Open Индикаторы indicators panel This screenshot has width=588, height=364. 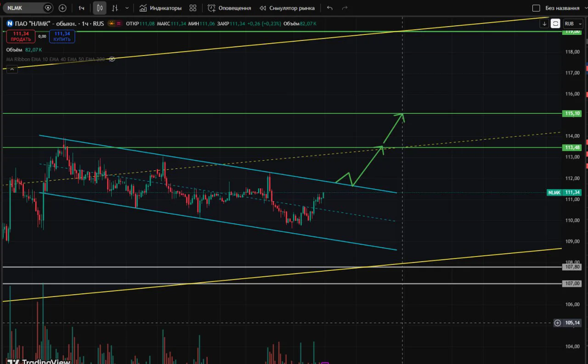pos(160,8)
